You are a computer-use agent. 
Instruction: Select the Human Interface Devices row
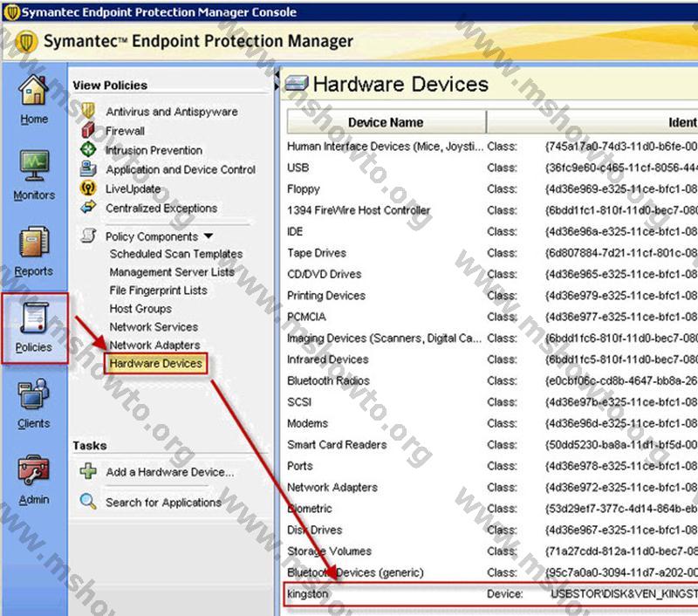491,147
